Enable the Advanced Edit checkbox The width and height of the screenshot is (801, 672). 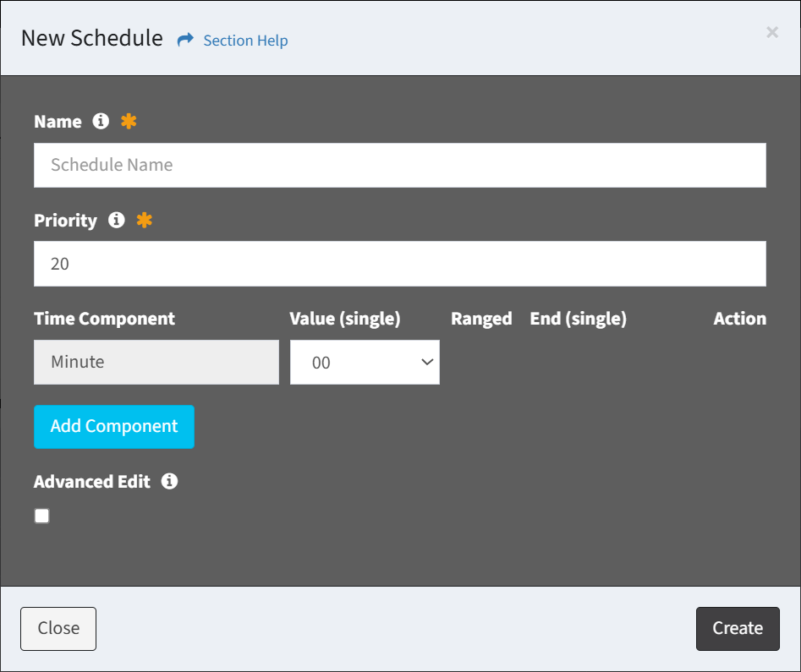tap(42, 516)
